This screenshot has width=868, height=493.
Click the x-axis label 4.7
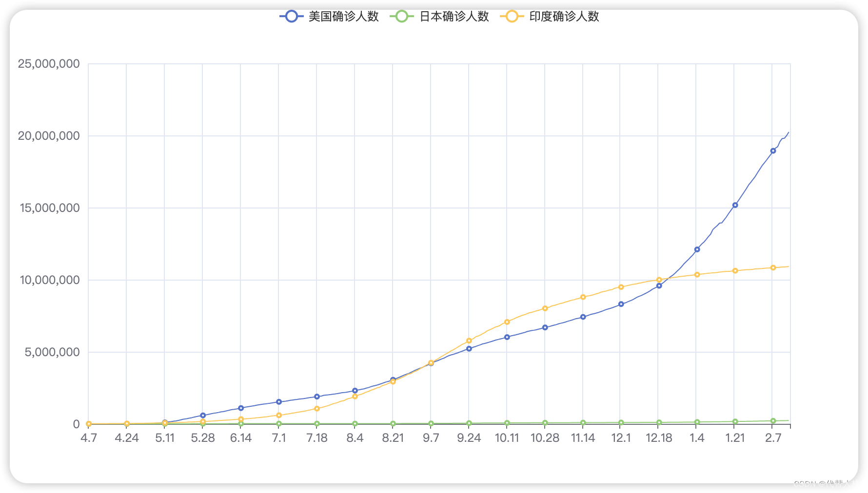click(x=88, y=438)
